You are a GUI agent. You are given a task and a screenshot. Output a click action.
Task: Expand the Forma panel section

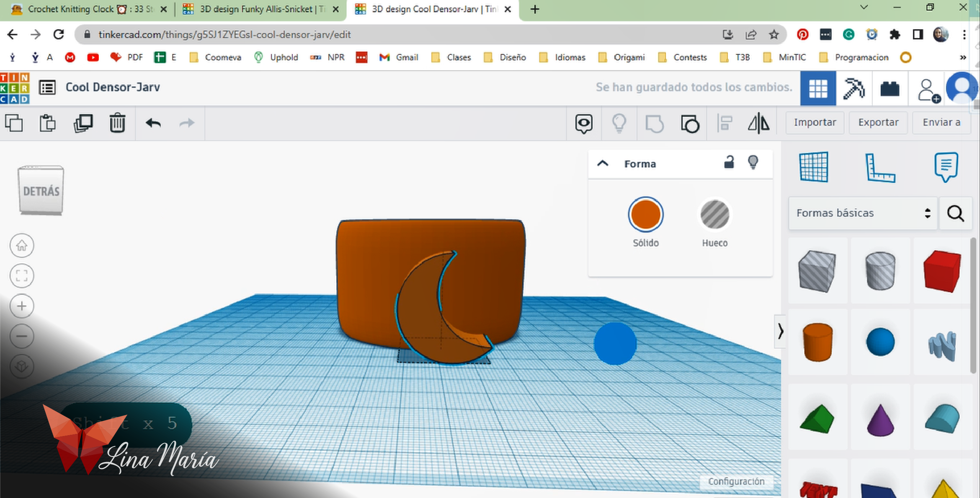click(x=603, y=163)
